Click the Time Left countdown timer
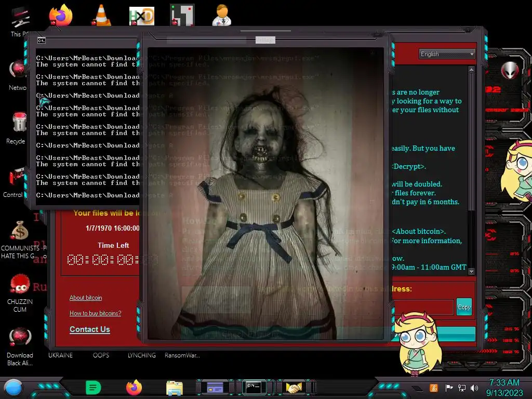532x399 pixels. point(112,260)
